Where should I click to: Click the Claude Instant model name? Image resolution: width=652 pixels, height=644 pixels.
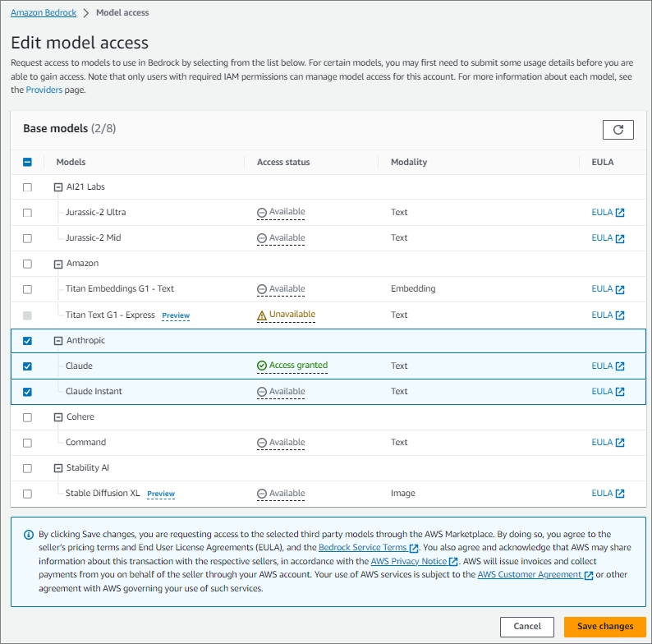(94, 392)
